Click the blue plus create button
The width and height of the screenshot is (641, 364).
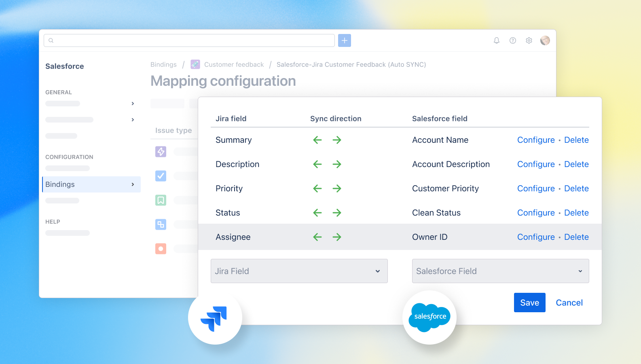(345, 40)
